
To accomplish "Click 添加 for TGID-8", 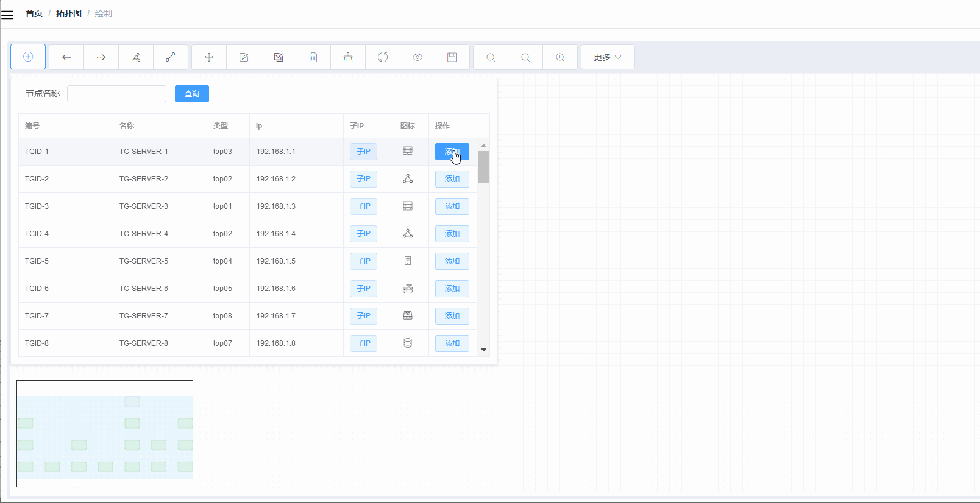I will (x=452, y=343).
